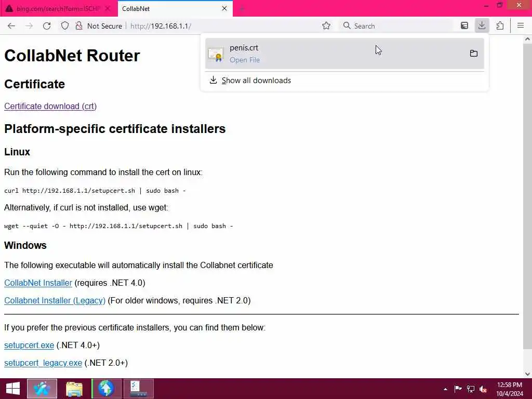Open the tracking protection shield icon

tap(65, 26)
